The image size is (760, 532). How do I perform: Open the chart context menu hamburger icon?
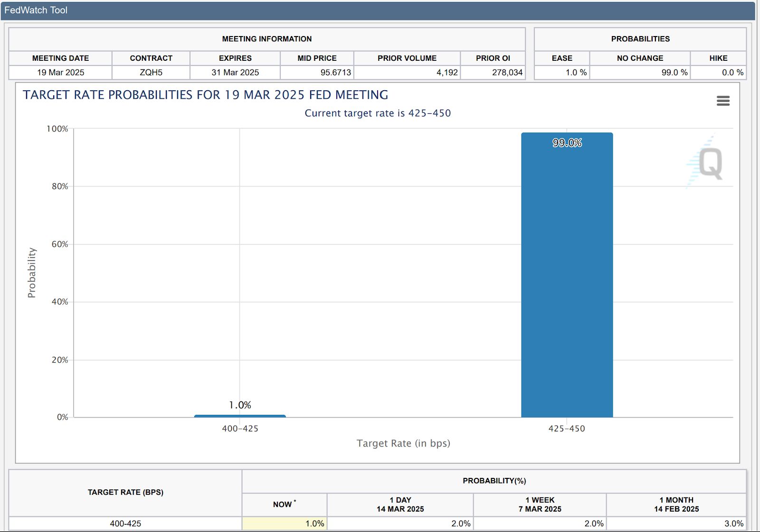tap(722, 101)
